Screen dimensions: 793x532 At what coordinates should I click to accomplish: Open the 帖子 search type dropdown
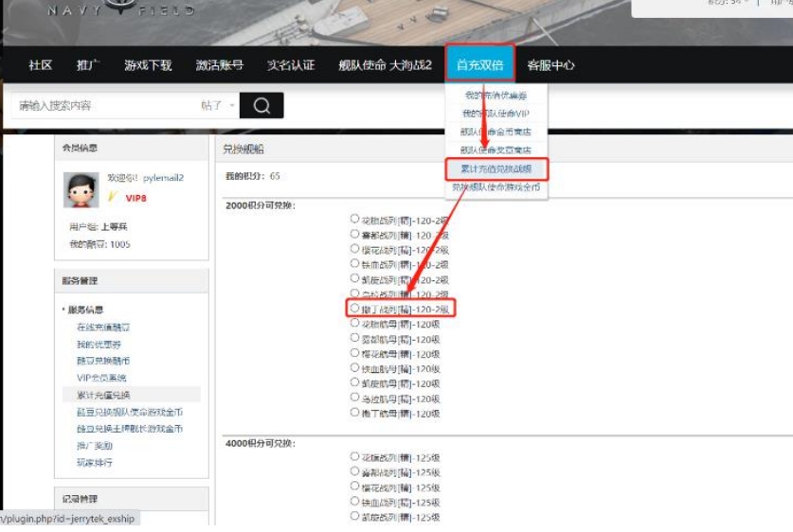(218, 106)
